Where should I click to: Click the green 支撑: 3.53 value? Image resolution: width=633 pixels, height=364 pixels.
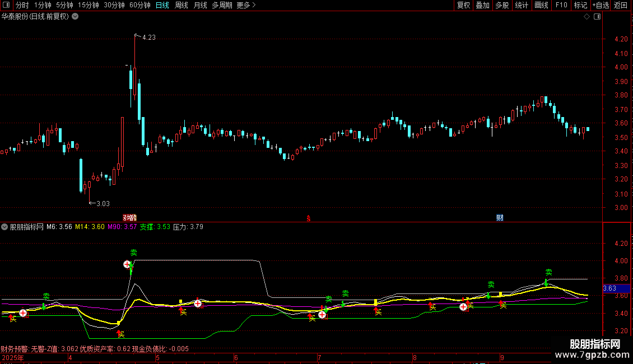pyautogui.click(x=155, y=227)
